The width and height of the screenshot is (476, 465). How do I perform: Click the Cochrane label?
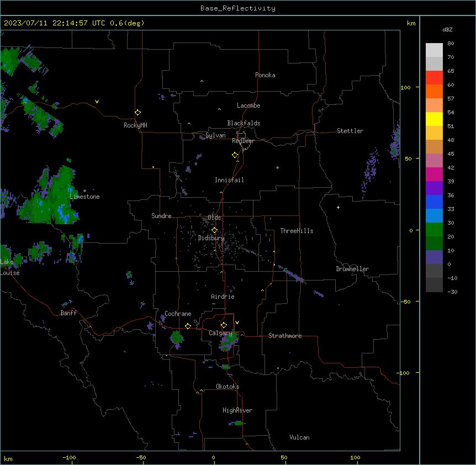point(178,314)
